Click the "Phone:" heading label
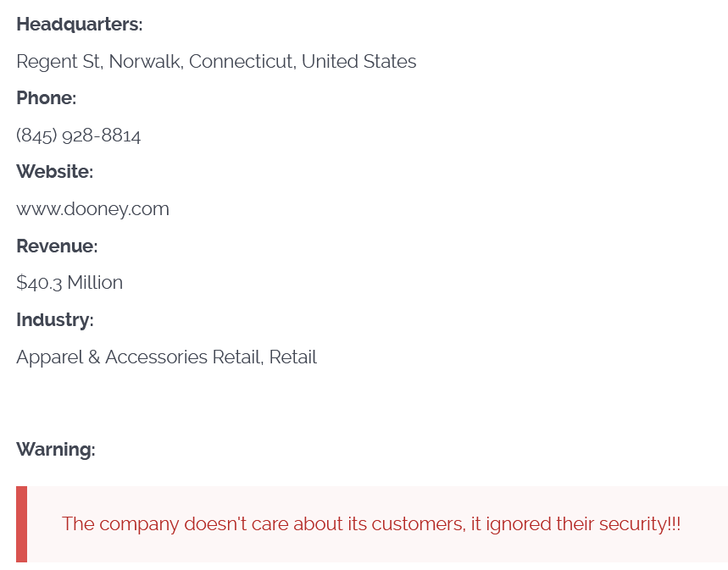This screenshot has width=728, height=570. (x=46, y=98)
